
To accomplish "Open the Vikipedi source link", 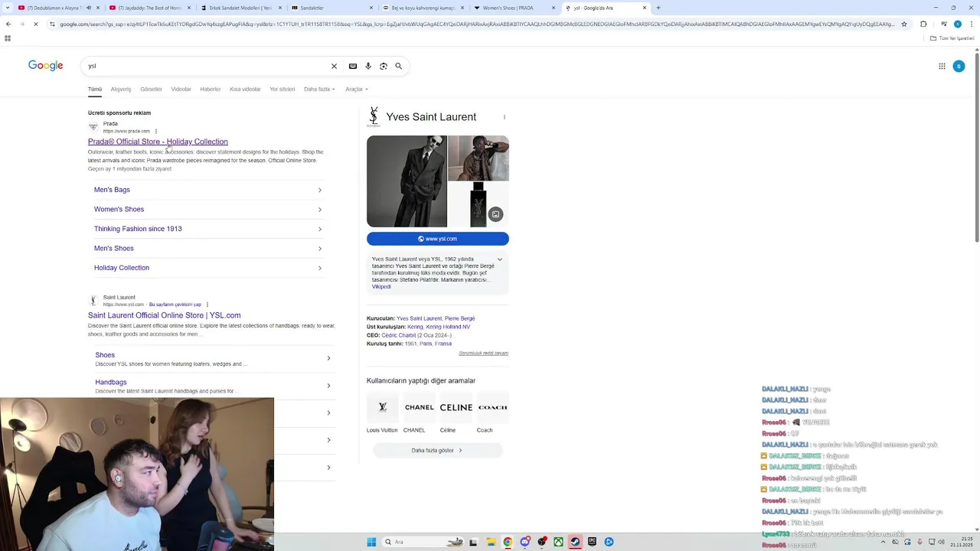I will (x=381, y=287).
